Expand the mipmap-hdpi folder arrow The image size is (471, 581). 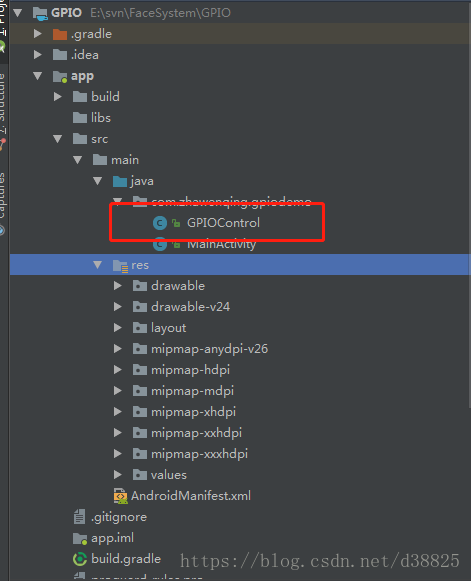tap(117, 370)
